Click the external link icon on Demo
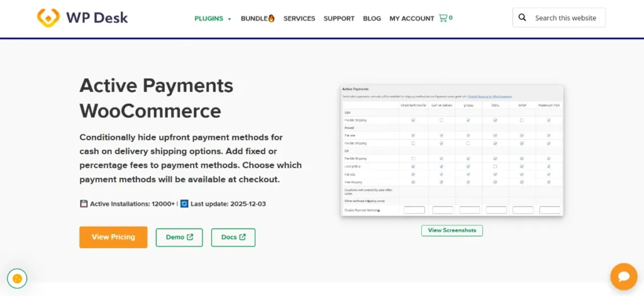The height and width of the screenshot is (296, 644). click(x=190, y=237)
